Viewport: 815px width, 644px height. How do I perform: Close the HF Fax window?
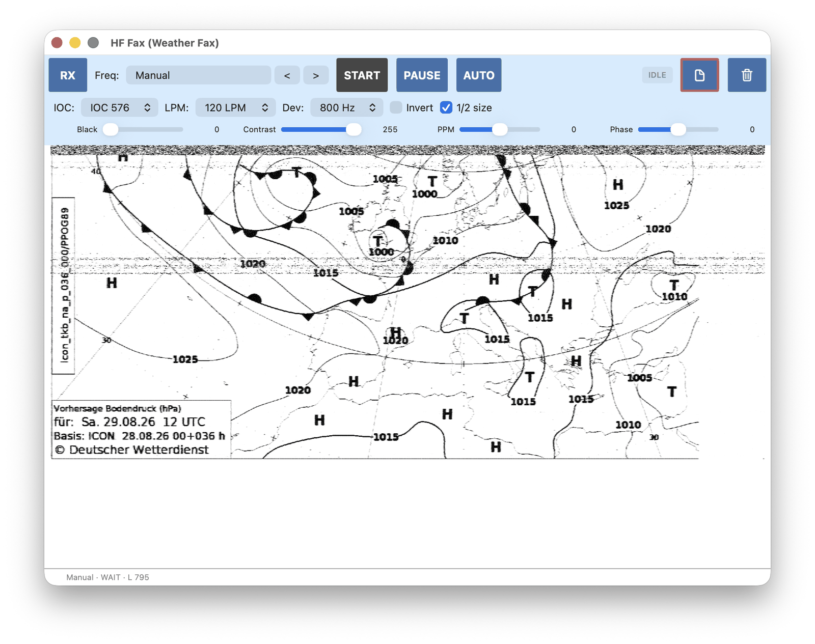[57, 43]
